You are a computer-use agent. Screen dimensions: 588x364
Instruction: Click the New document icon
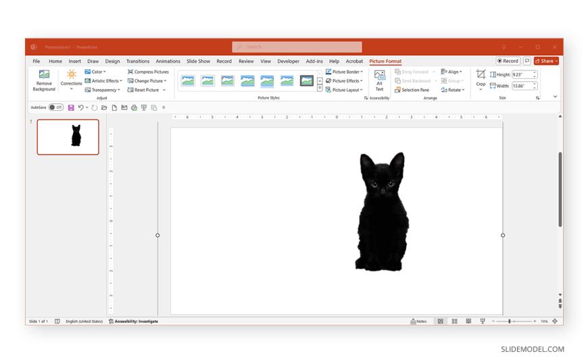click(x=114, y=107)
